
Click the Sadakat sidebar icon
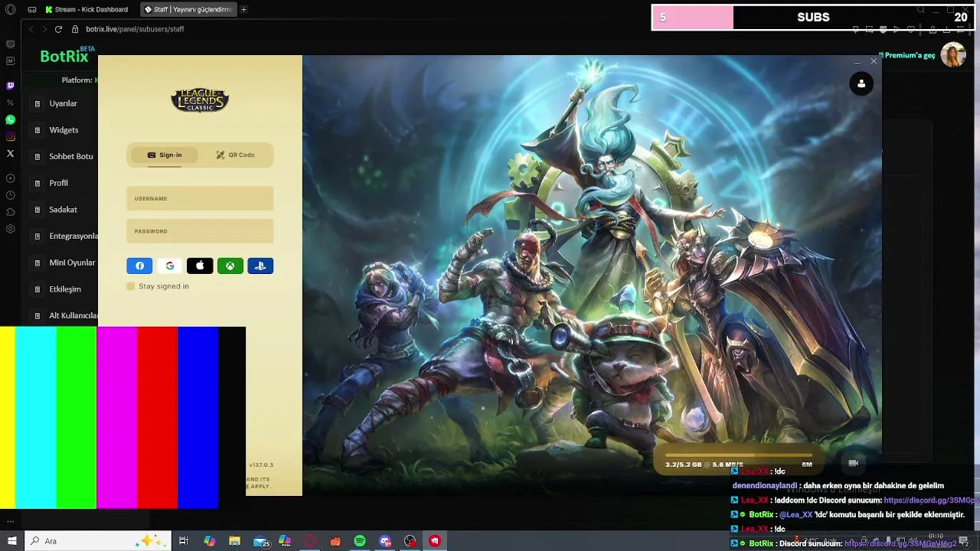tap(37, 210)
